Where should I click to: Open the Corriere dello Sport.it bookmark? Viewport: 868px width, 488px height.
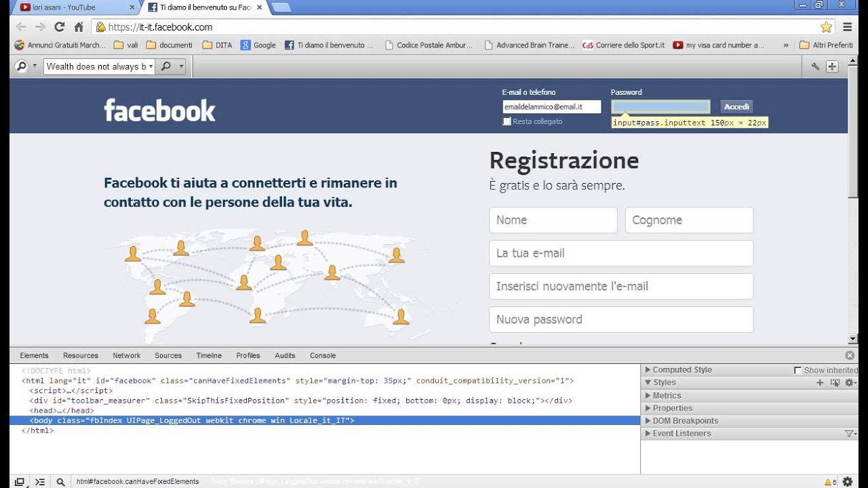coord(624,45)
